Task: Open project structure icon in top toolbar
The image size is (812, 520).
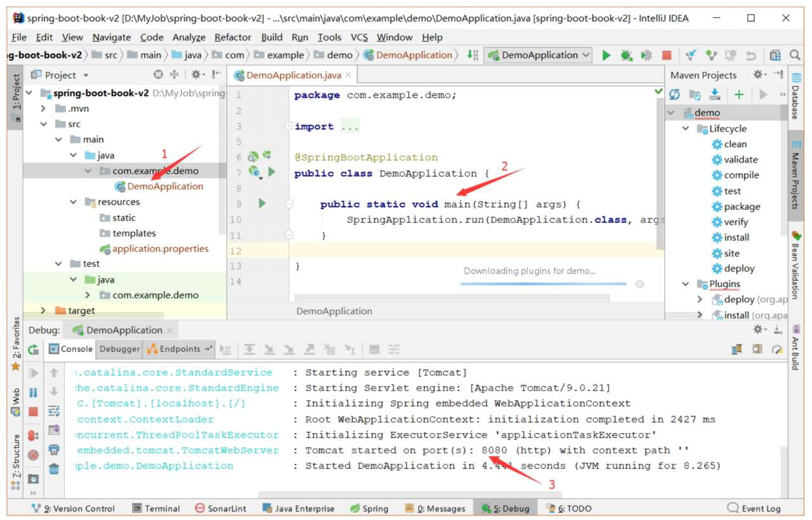Action: pyautogui.click(x=775, y=55)
